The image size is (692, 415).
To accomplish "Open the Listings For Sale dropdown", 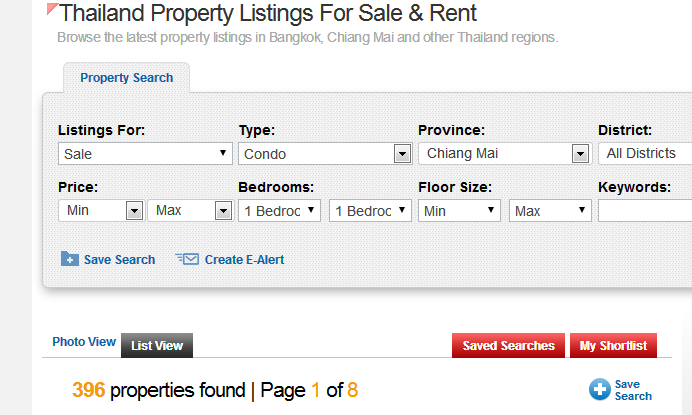I will (145, 154).
